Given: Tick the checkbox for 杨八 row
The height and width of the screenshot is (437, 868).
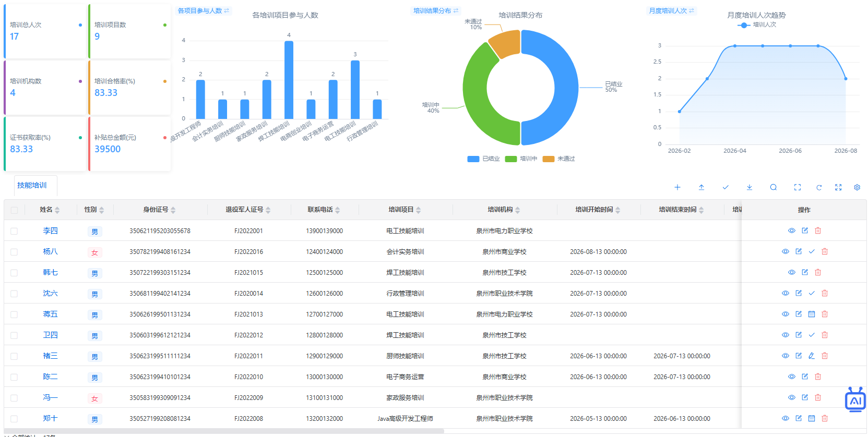Looking at the screenshot, I should click(14, 252).
